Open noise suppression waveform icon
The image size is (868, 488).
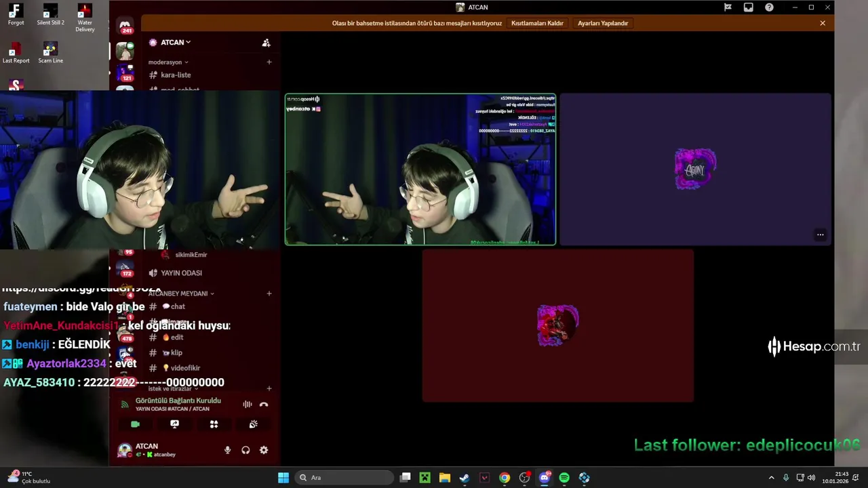pyautogui.click(x=248, y=405)
